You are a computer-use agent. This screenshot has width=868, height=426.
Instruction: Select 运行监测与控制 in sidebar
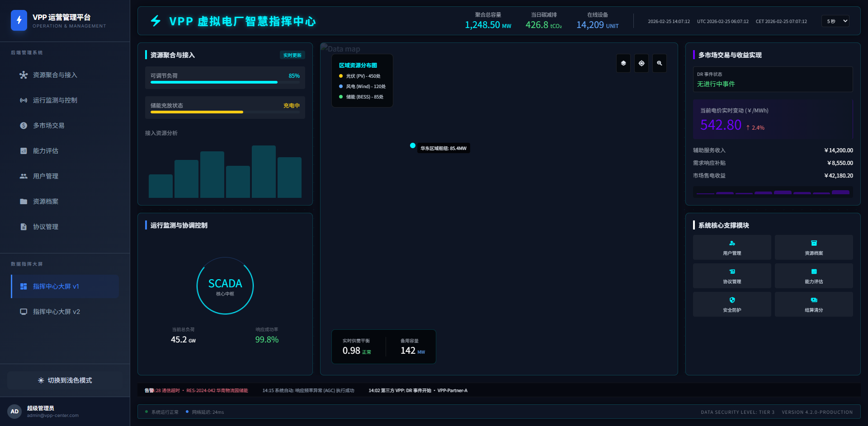pyautogui.click(x=55, y=100)
